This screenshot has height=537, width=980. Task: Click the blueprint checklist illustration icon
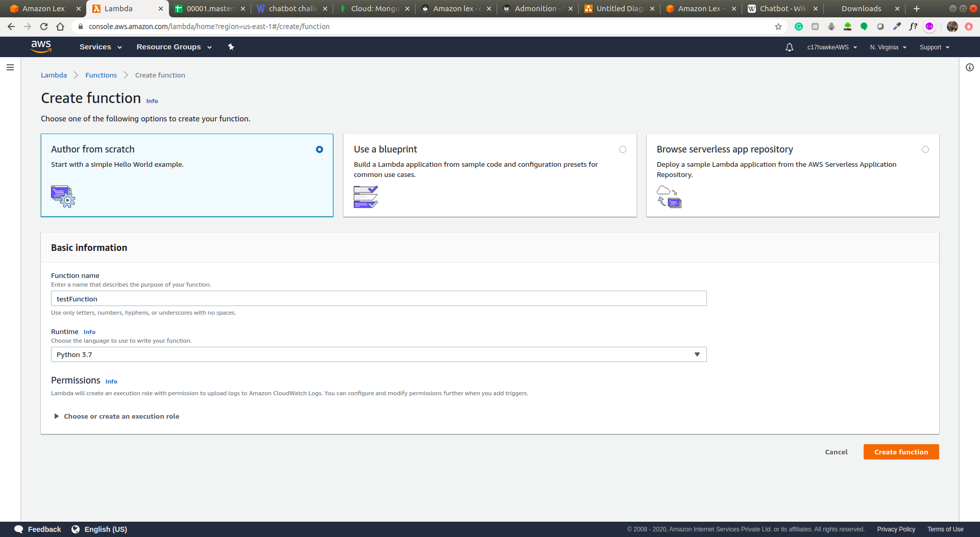click(365, 197)
